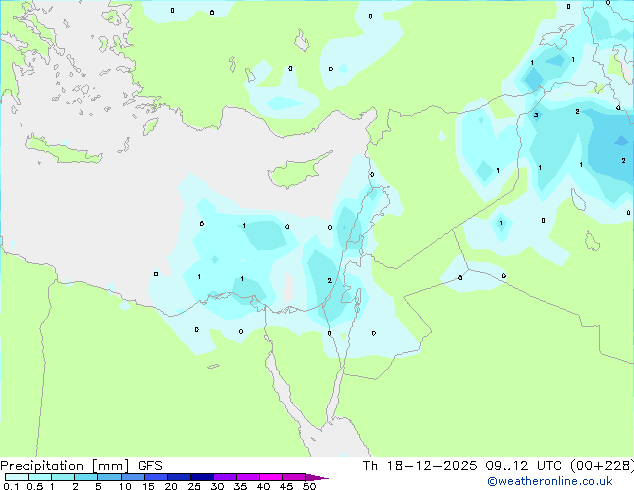Pick the 15–20 mm legend color box
This screenshot has width=634, height=490.
(155, 477)
